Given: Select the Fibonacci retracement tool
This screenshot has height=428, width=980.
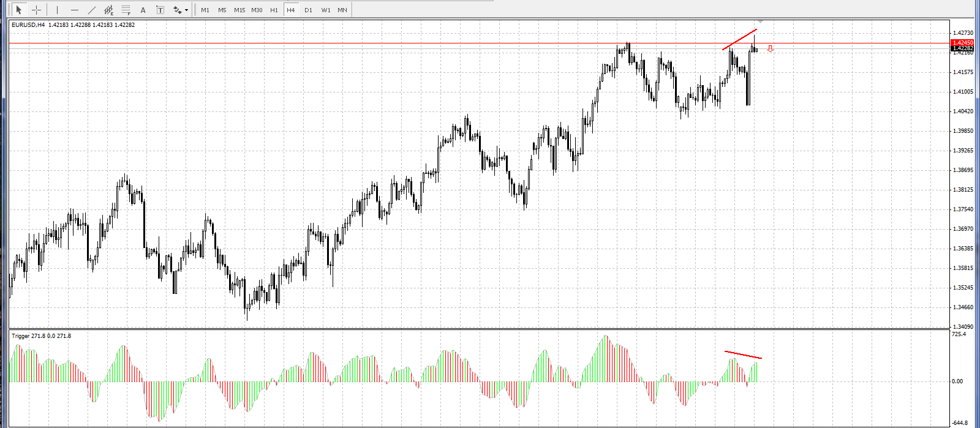Looking at the screenshot, I should coord(126,10).
